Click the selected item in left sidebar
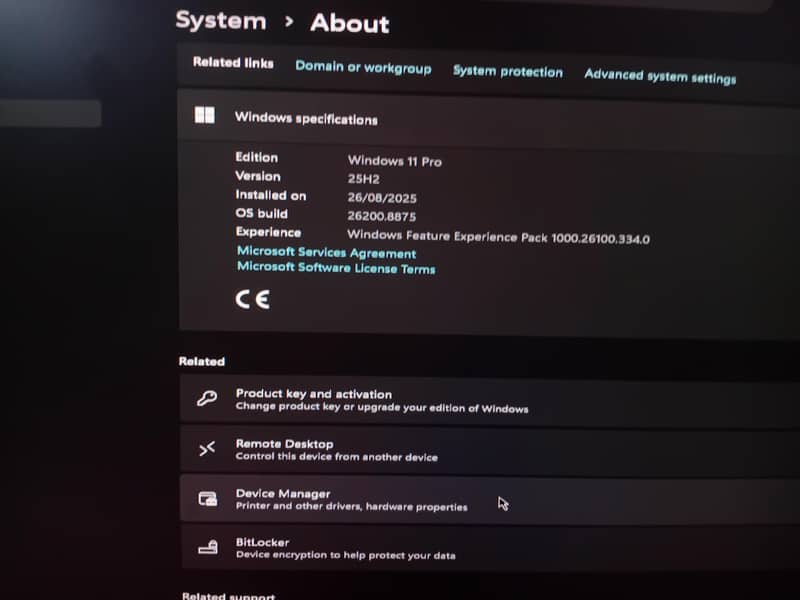The height and width of the screenshot is (600, 800). pos(51,113)
